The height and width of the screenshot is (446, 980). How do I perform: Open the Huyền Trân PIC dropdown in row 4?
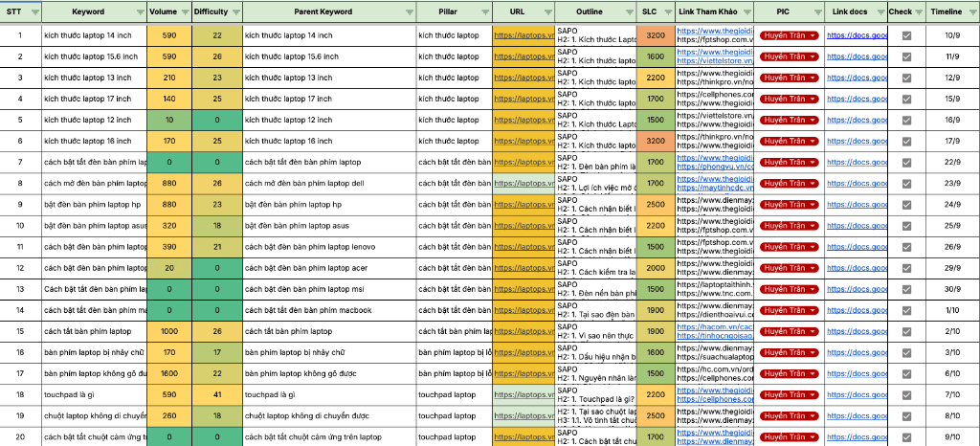point(790,99)
